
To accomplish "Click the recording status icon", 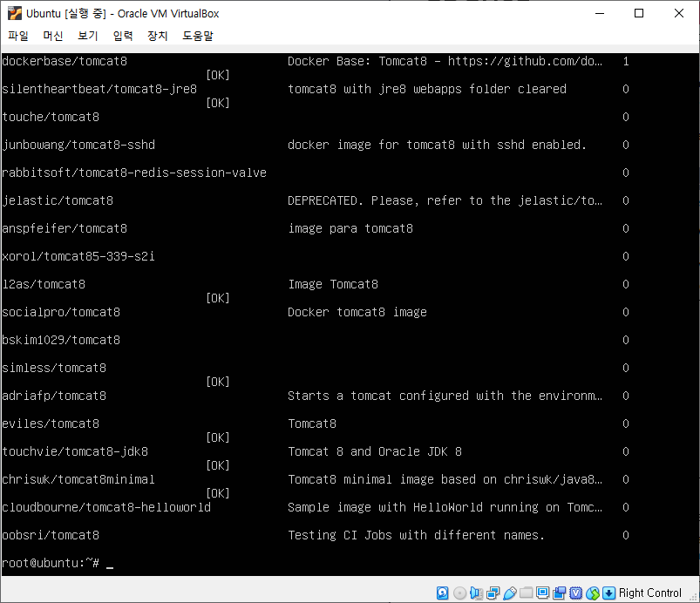I will [559, 593].
